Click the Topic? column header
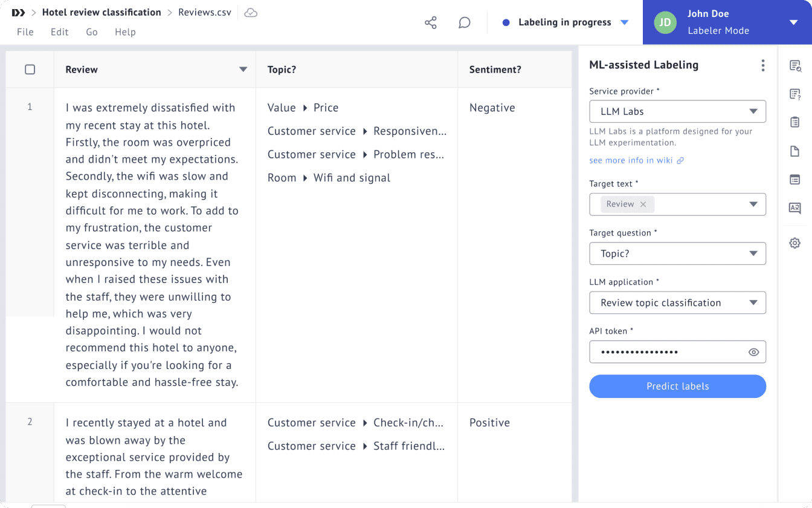 282,70
